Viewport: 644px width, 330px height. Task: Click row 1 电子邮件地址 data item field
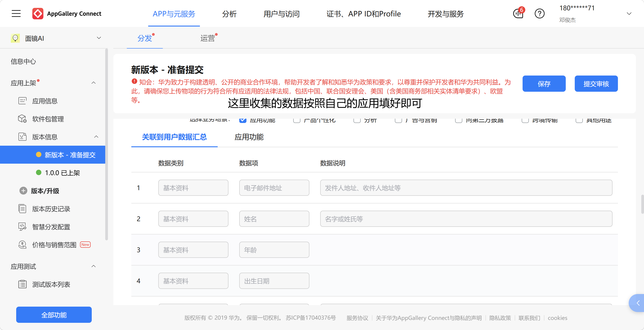(274, 188)
